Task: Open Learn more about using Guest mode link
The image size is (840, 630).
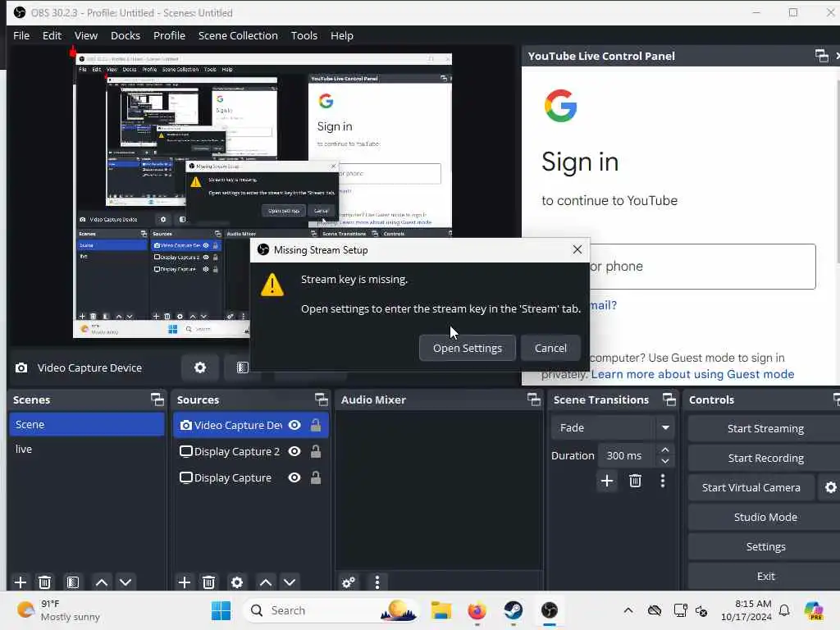Action: 692,374
